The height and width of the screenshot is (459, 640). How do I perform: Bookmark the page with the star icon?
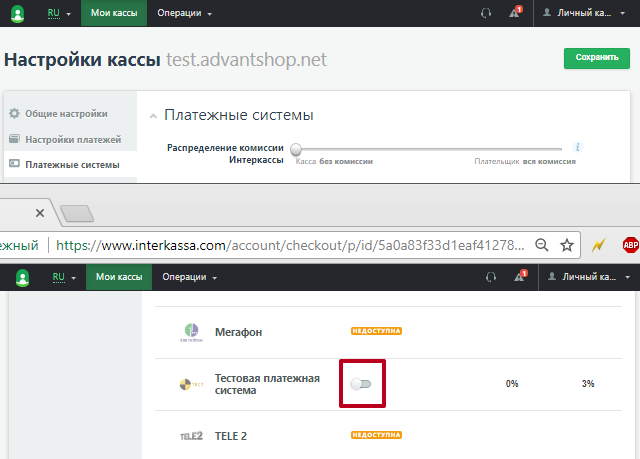pyautogui.click(x=567, y=245)
